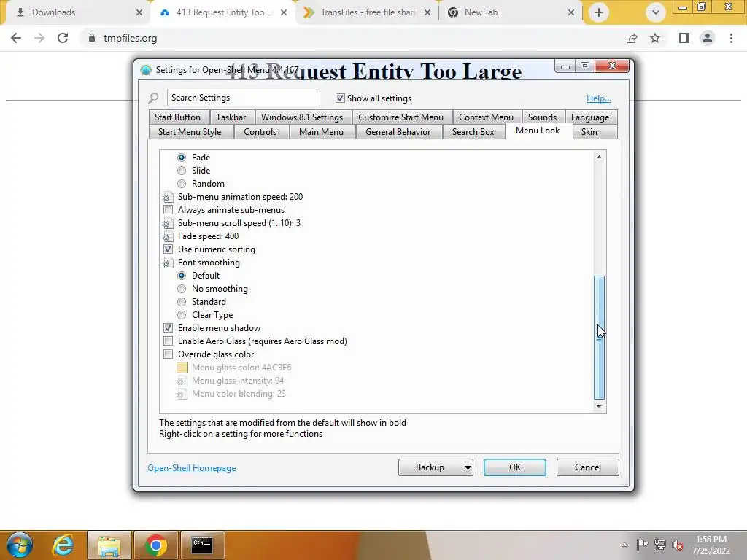The width and height of the screenshot is (747, 560).
Task: Toggle Enable menu shadow checkbox
Action: [x=168, y=328]
